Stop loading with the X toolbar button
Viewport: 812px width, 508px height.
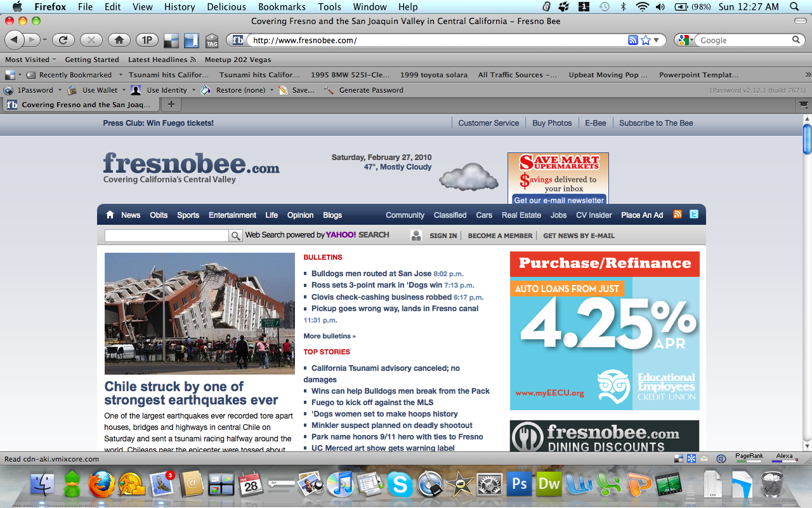click(91, 40)
